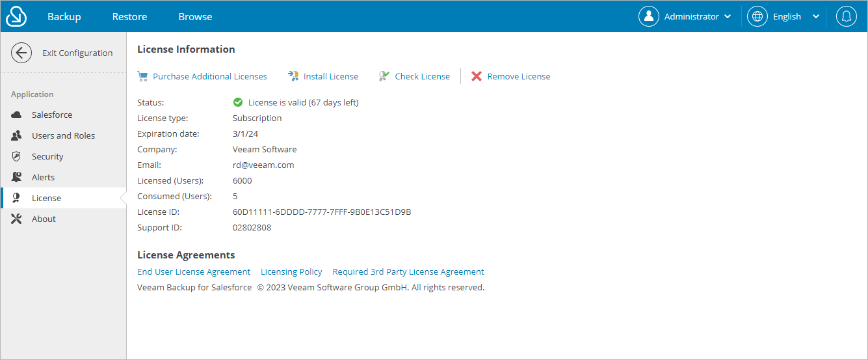Click the Install License icon
The width and height of the screenshot is (868, 360).
(293, 76)
